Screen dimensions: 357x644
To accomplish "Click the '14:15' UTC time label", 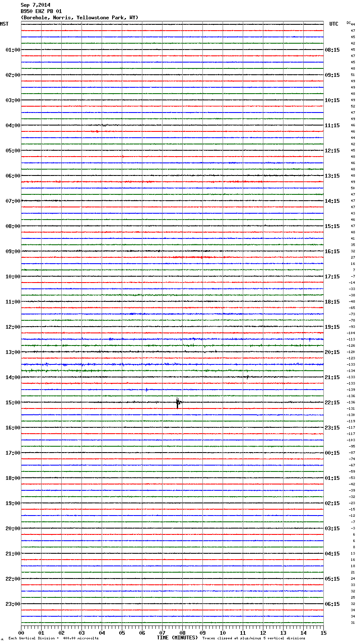I will (x=332, y=201).
